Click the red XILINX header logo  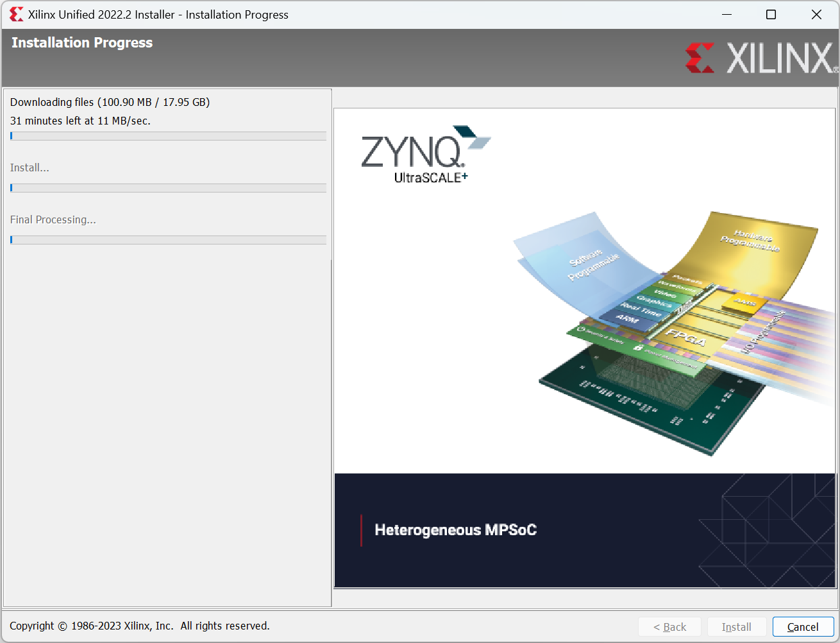tap(759, 56)
